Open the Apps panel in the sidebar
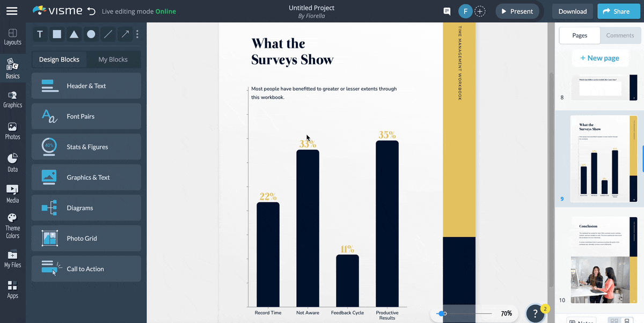The height and width of the screenshot is (323, 644). pos(12,290)
